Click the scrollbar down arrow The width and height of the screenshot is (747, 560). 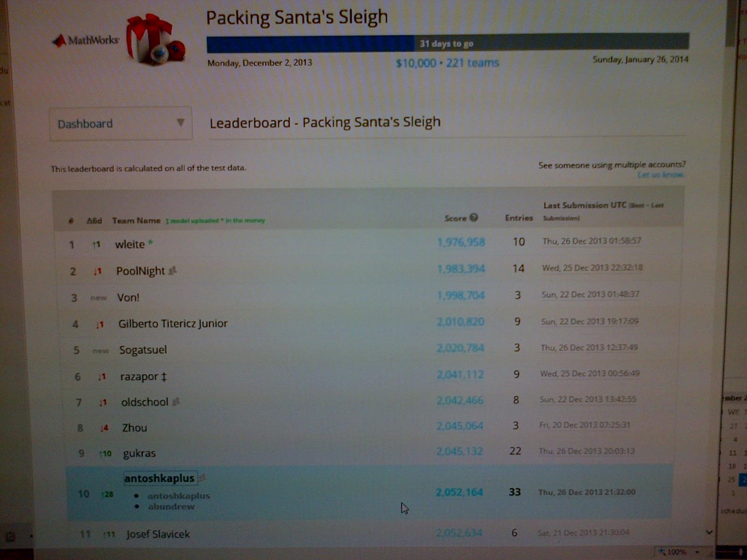point(709,532)
